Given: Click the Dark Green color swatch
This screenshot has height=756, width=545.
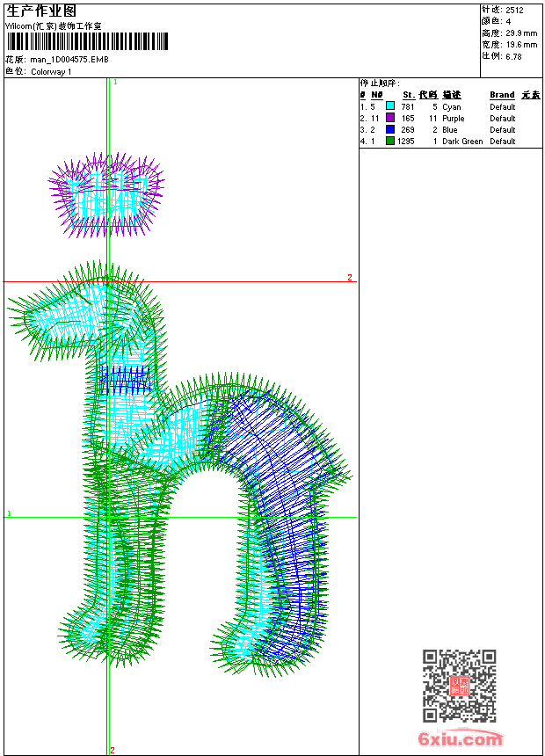Looking at the screenshot, I should (x=390, y=141).
